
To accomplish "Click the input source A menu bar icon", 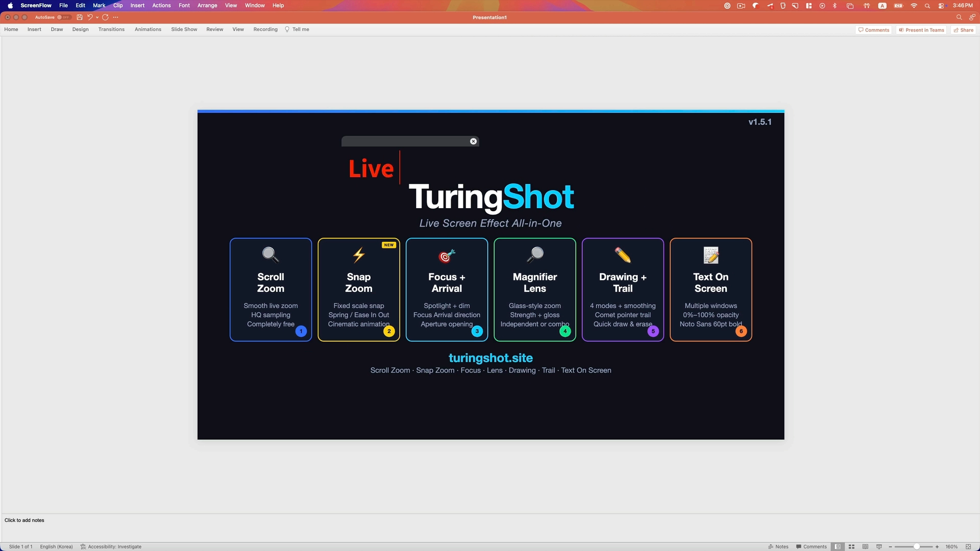I will pyautogui.click(x=882, y=6).
